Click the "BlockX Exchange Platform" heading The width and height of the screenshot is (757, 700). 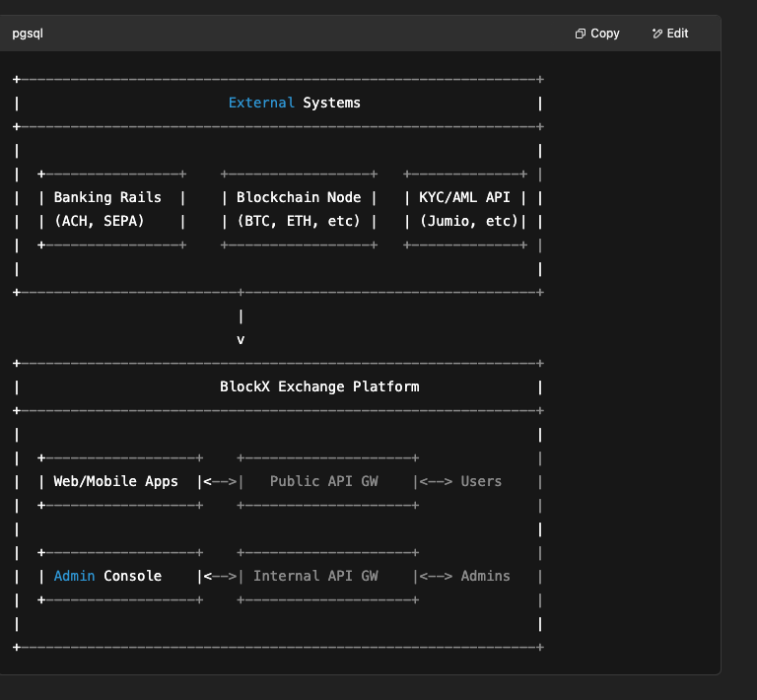pyautogui.click(x=319, y=386)
